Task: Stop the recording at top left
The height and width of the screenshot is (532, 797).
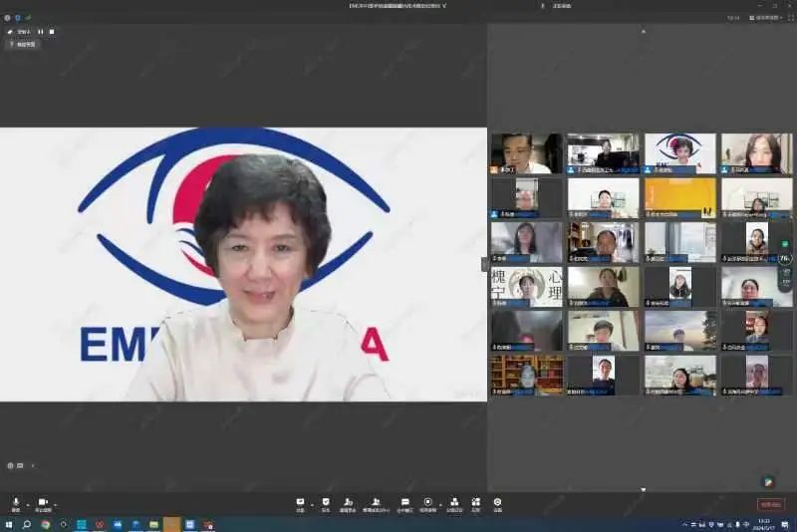Action: 52,32
